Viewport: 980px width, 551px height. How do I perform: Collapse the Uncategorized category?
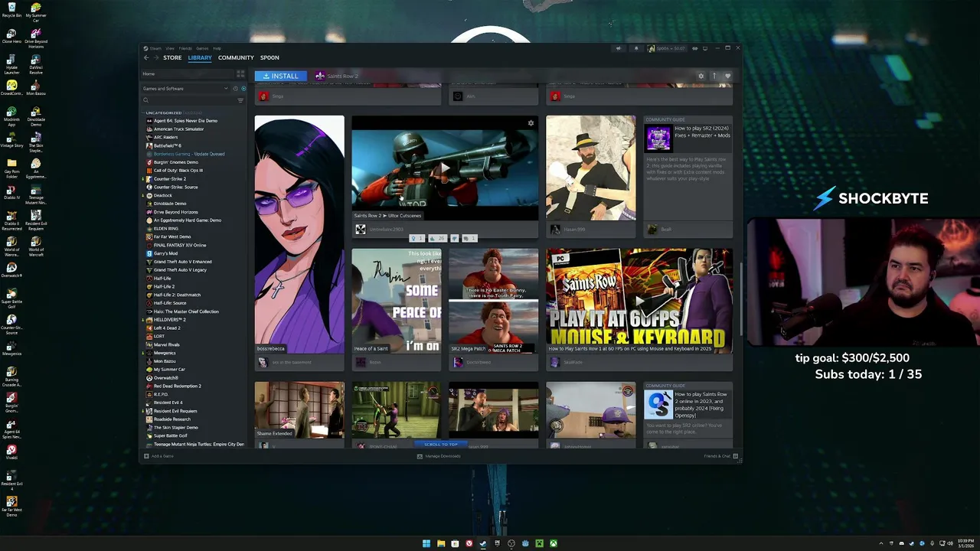click(x=143, y=112)
